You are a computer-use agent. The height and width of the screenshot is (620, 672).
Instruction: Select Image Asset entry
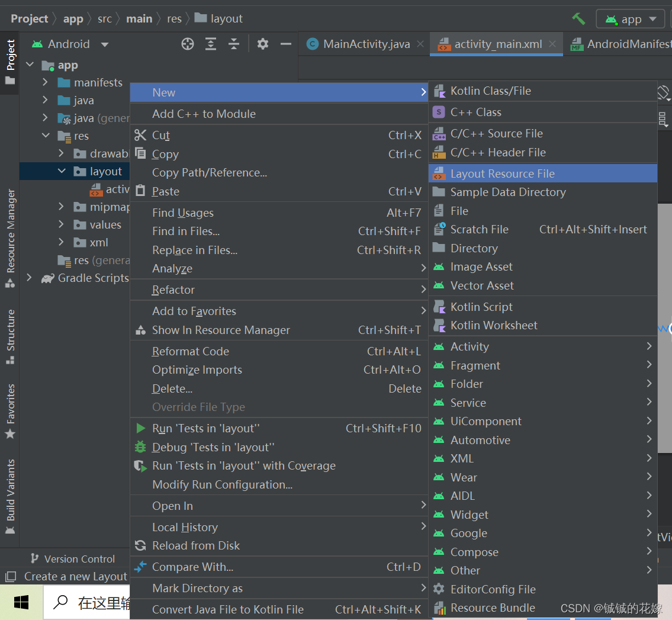[542, 266]
